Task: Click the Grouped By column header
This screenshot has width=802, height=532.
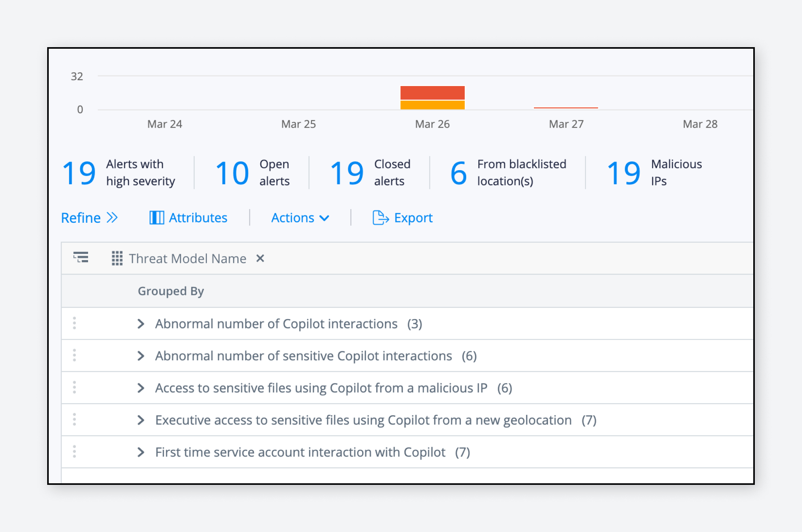Action: pyautogui.click(x=170, y=291)
